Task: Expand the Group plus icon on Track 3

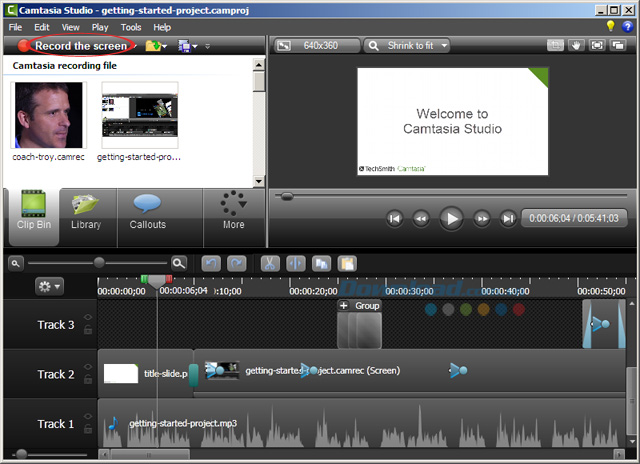Action: (344, 306)
